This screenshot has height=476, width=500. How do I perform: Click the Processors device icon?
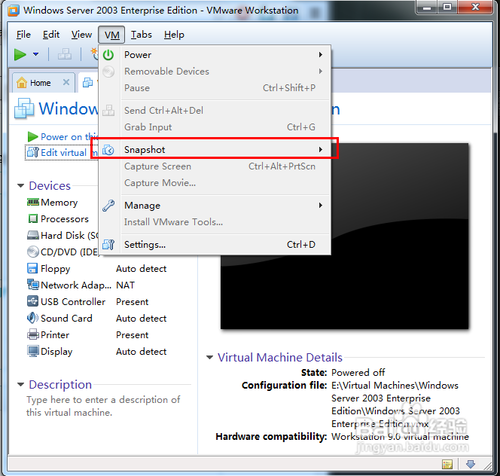(33, 219)
